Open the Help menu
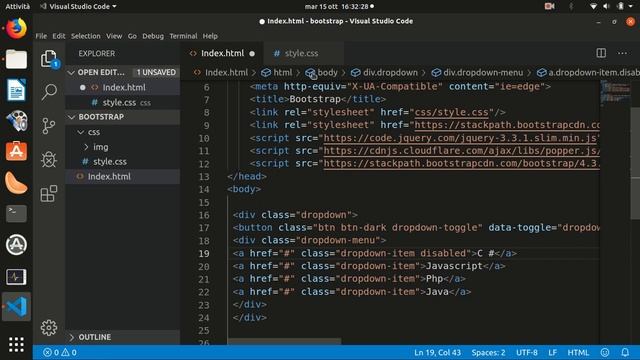This screenshot has height=360, width=640. (210, 36)
